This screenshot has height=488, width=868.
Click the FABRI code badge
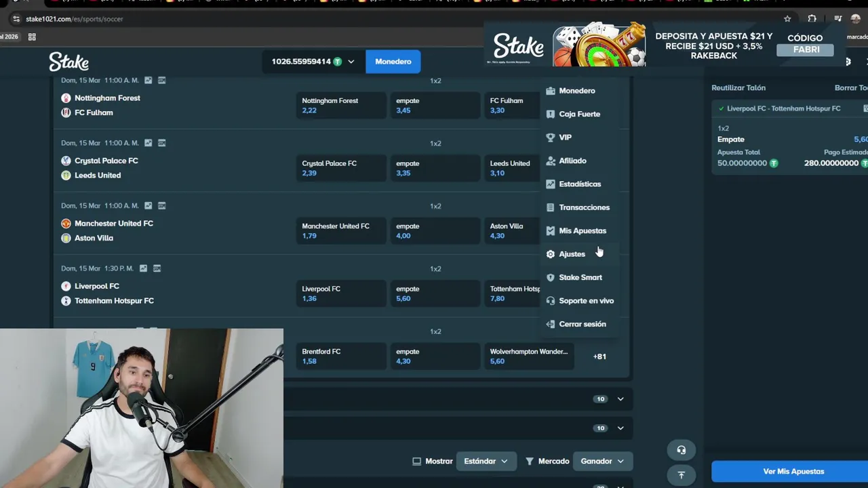[x=806, y=49]
